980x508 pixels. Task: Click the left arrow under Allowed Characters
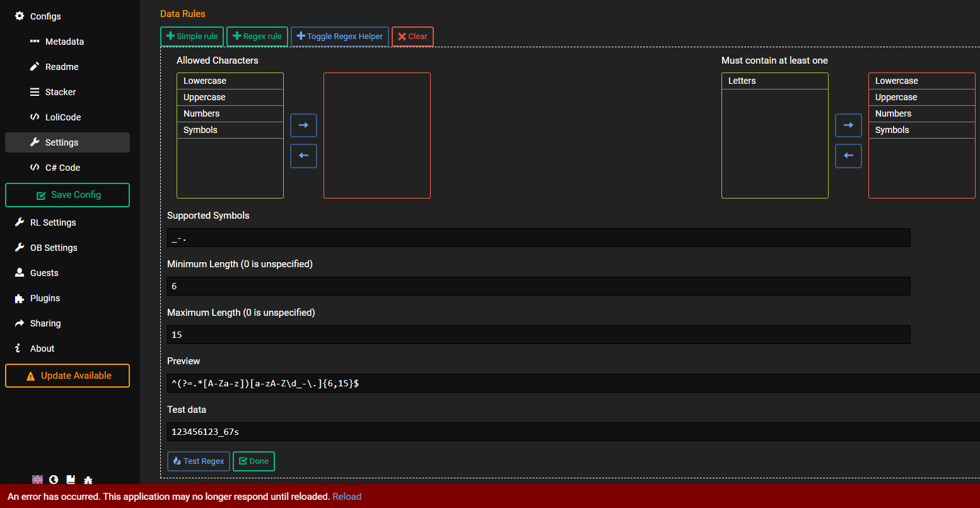click(303, 156)
